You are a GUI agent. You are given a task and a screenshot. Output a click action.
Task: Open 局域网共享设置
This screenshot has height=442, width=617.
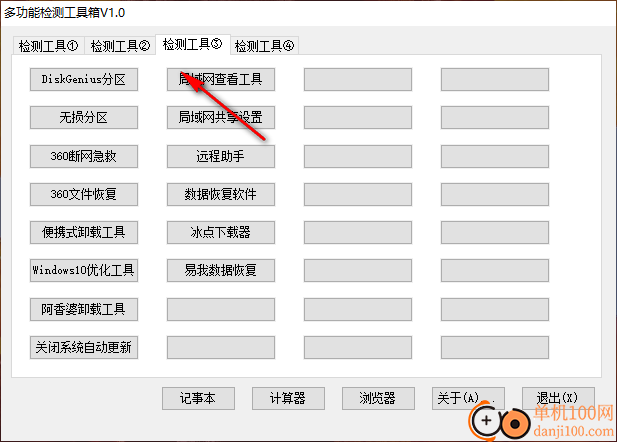pyautogui.click(x=221, y=117)
